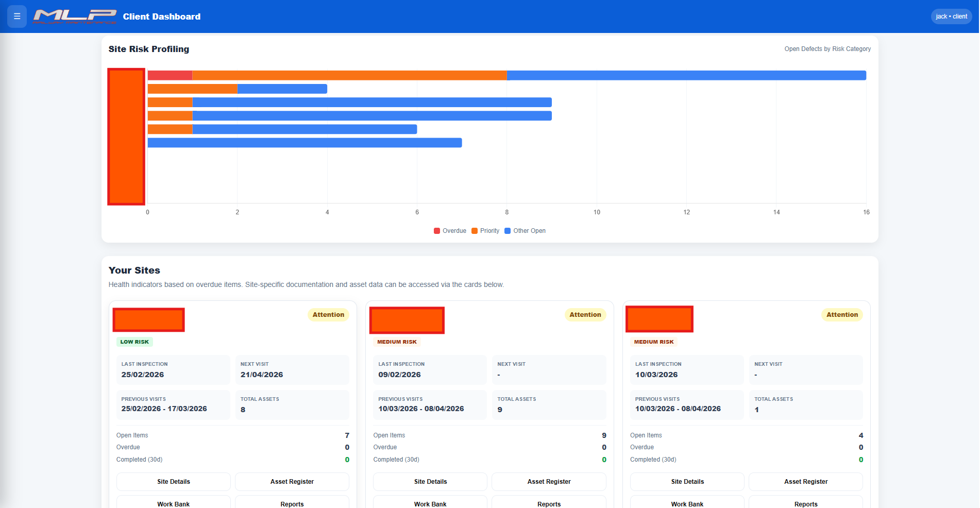Screen dimensions: 980x508
Task: Toggle the Priority series in the chart legend
Action: point(485,231)
